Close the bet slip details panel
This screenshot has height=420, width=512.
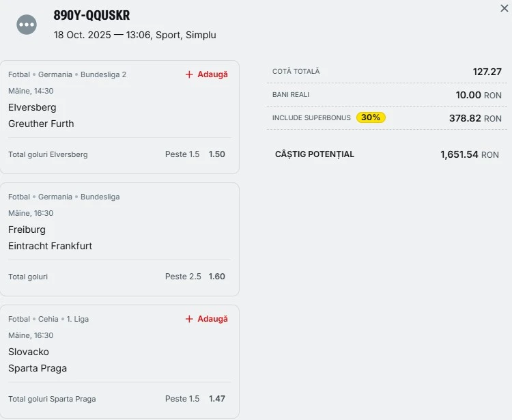coord(504,8)
